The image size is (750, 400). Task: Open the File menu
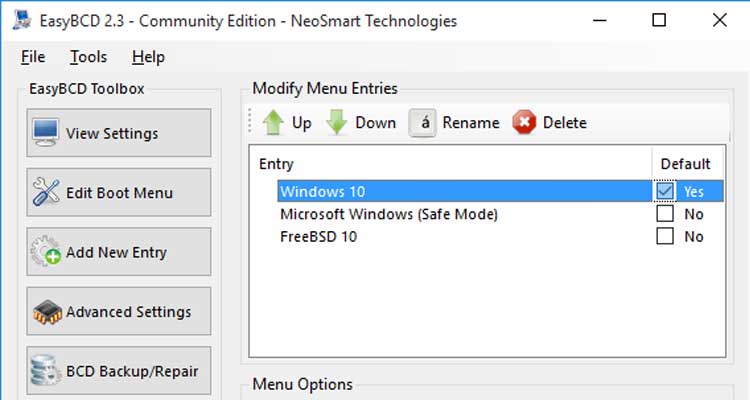[33, 57]
